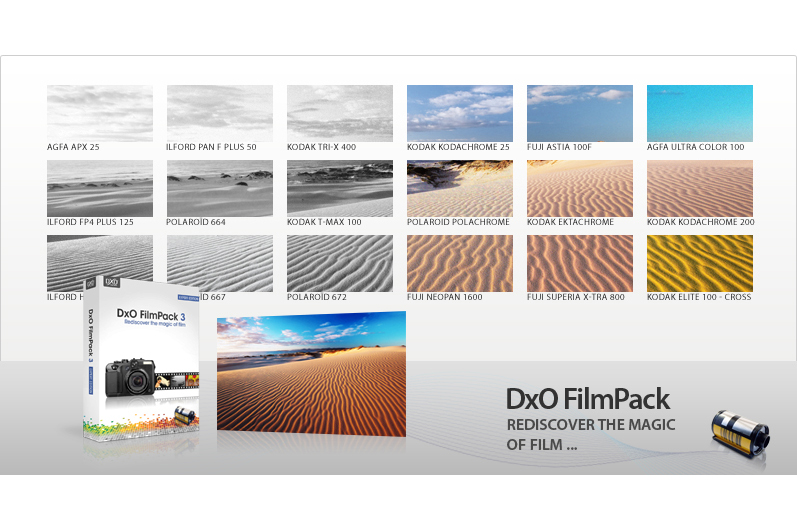Select the AGFA APX 25 film thumbnail
This screenshot has height=531, width=797.
(100, 113)
